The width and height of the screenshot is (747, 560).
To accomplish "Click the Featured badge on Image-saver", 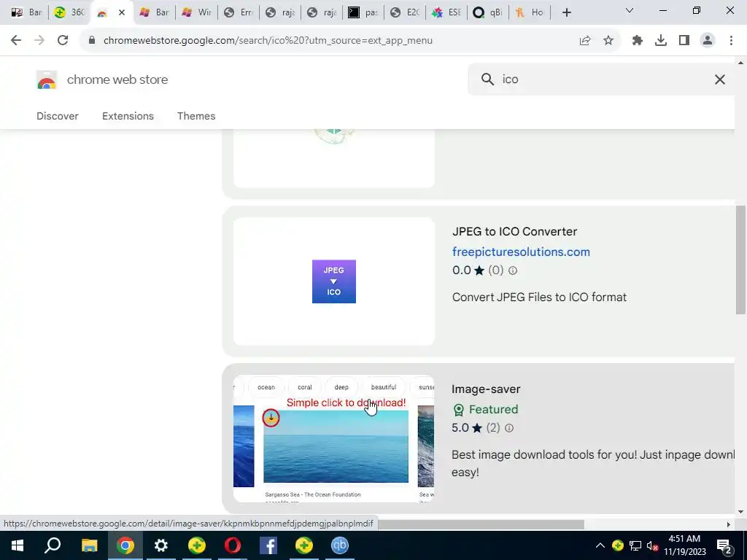I will (x=485, y=410).
